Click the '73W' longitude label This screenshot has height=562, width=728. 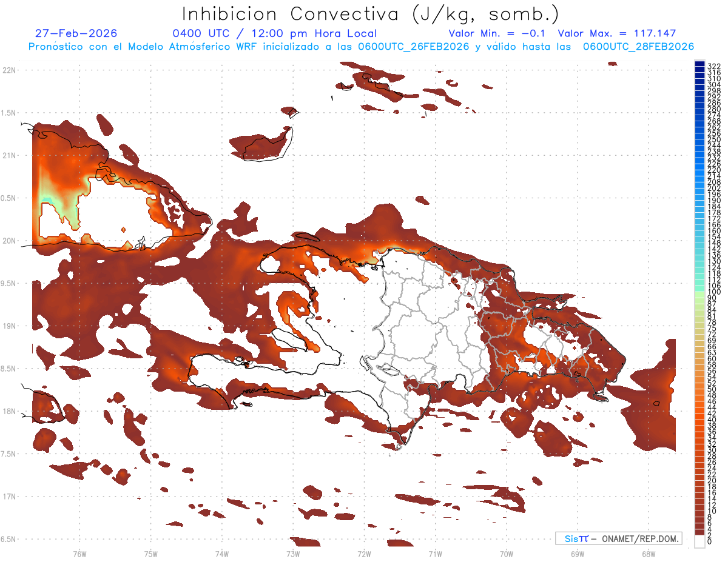(293, 554)
